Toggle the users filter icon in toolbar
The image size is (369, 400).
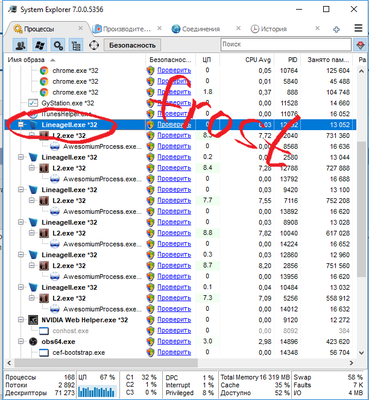tap(20, 45)
